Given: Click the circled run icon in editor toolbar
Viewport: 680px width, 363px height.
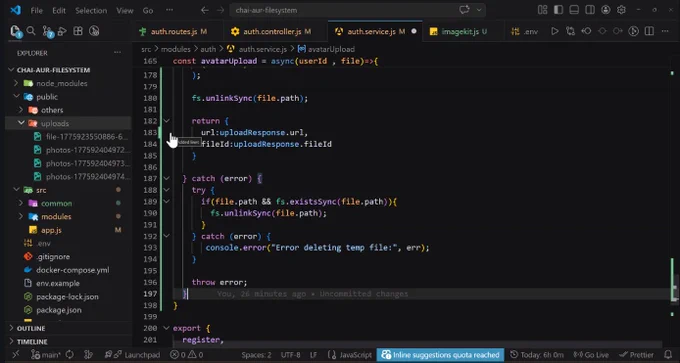Looking at the screenshot, I should (x=634, y=31).
